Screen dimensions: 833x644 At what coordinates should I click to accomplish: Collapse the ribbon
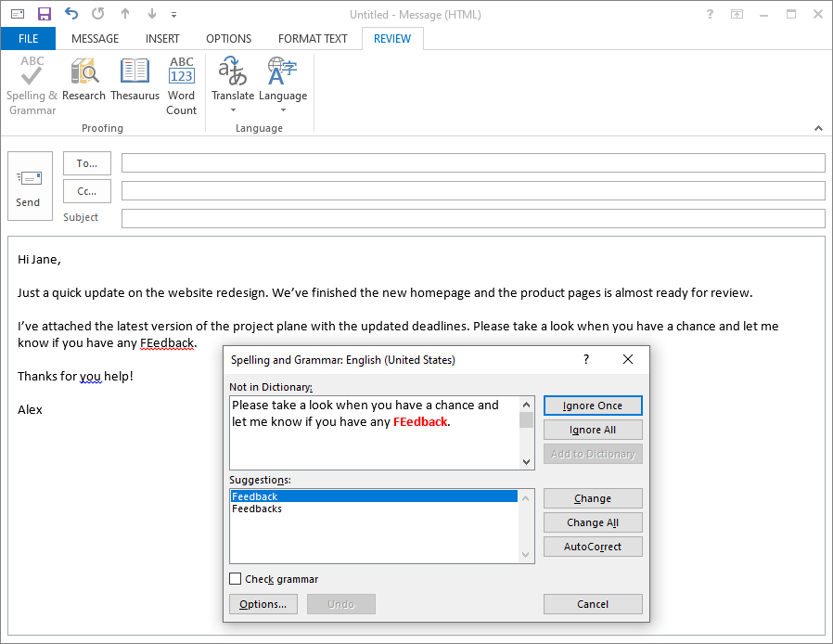[x=818, y=128]
